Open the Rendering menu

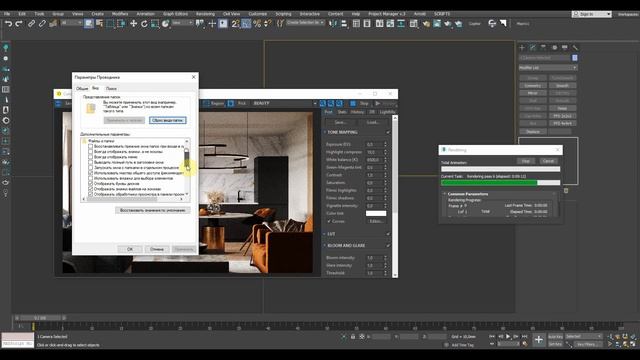tap(205, 14)
